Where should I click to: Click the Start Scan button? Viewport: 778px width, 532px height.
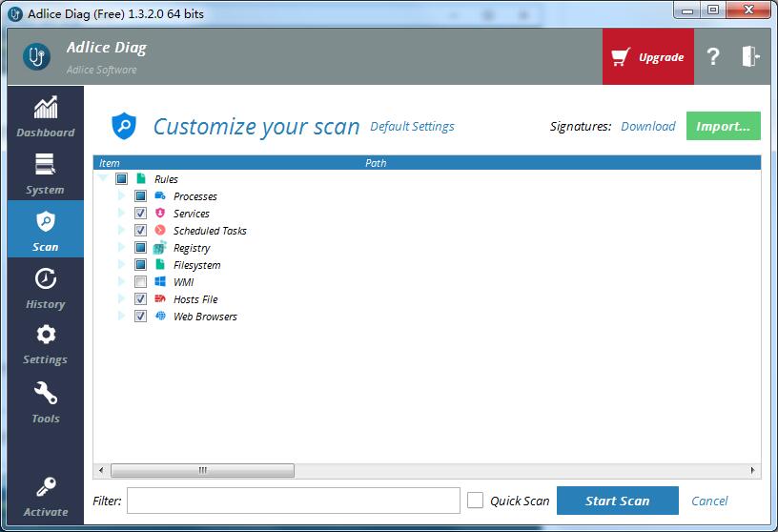617,501
